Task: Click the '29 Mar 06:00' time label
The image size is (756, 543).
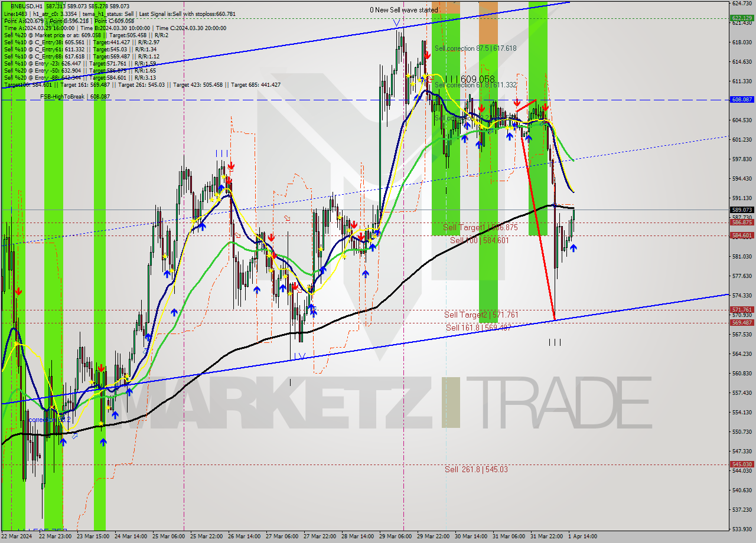Action: [395, 537]
